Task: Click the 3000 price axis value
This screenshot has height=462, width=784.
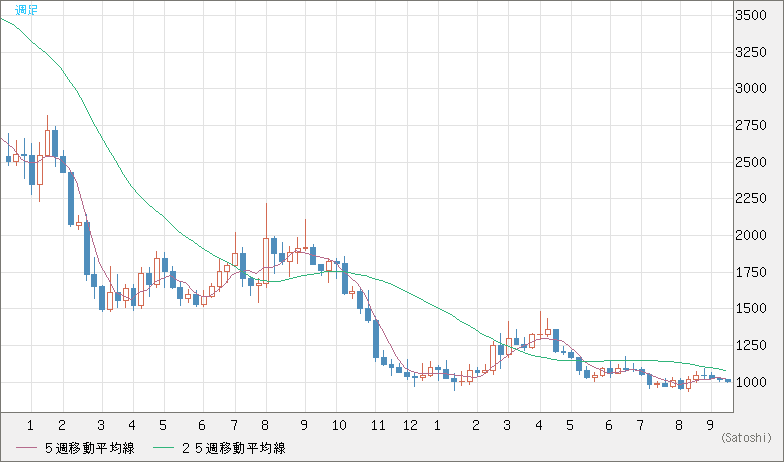Action: (x=751, y=88)
